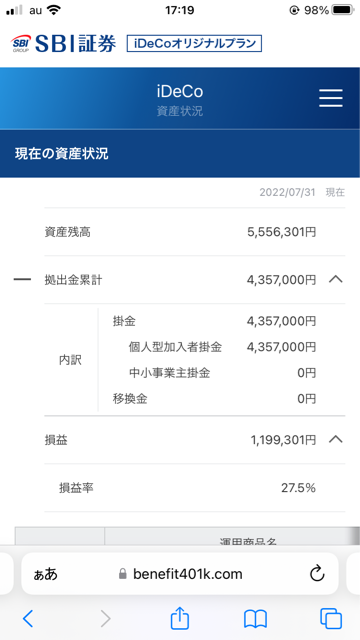Tap the battery indicator in status bar

[343, 10]
